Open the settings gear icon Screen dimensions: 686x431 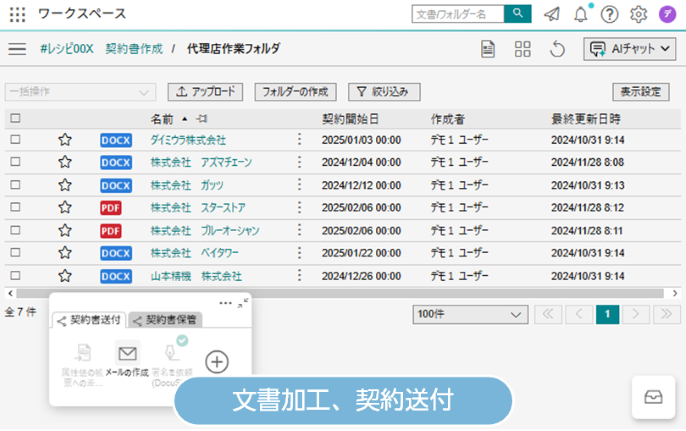tap(638, 14)
